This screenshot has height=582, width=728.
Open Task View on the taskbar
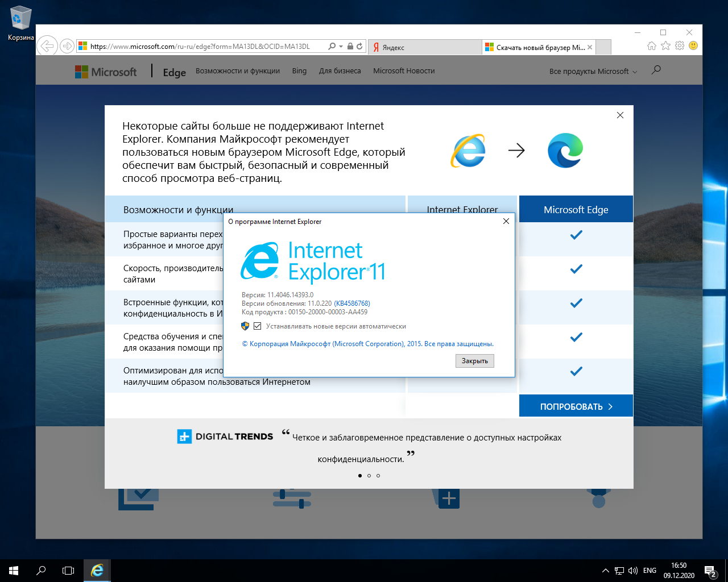pos(68,571)
